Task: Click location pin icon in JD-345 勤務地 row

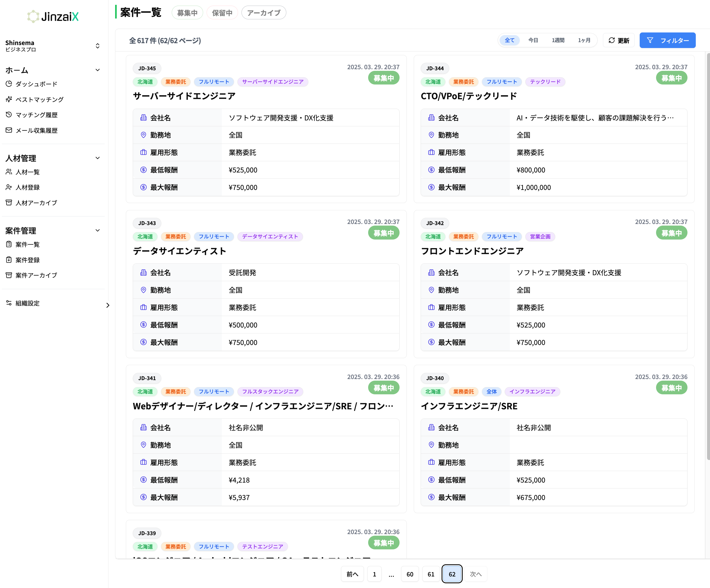Action: (143, 135)
